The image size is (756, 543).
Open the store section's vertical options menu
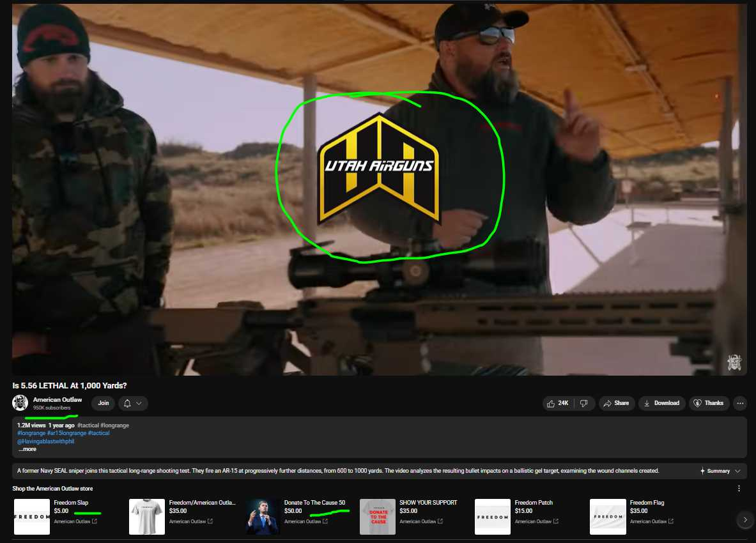coord(739,489)
